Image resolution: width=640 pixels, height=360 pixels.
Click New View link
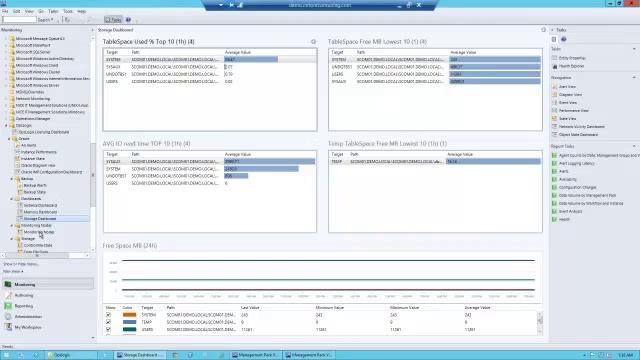pos(13,271)
